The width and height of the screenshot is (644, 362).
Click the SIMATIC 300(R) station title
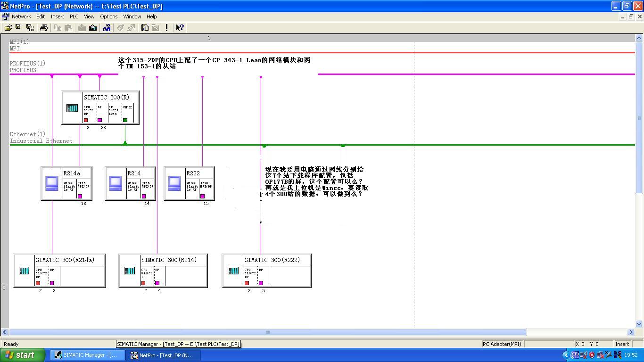tap(107, 98)
